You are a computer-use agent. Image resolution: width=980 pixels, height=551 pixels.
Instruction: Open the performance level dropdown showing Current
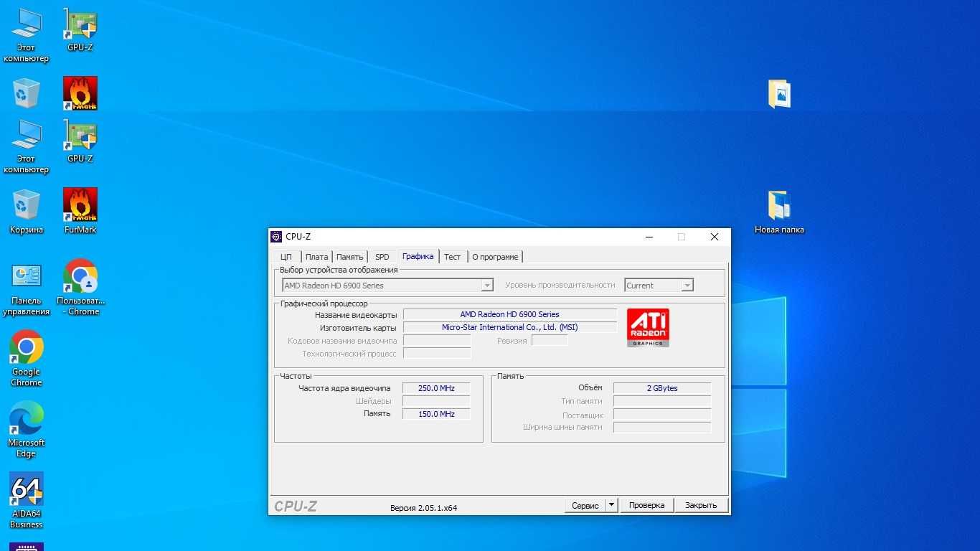[659, 286]
